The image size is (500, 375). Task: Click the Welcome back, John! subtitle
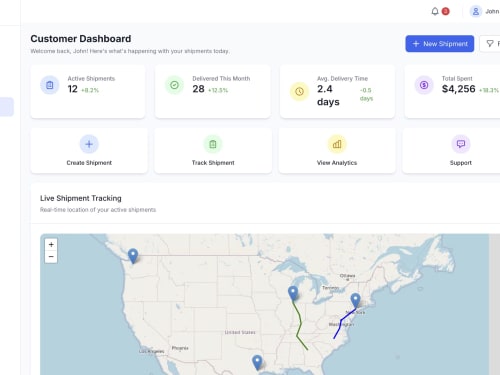coord(130,51)
